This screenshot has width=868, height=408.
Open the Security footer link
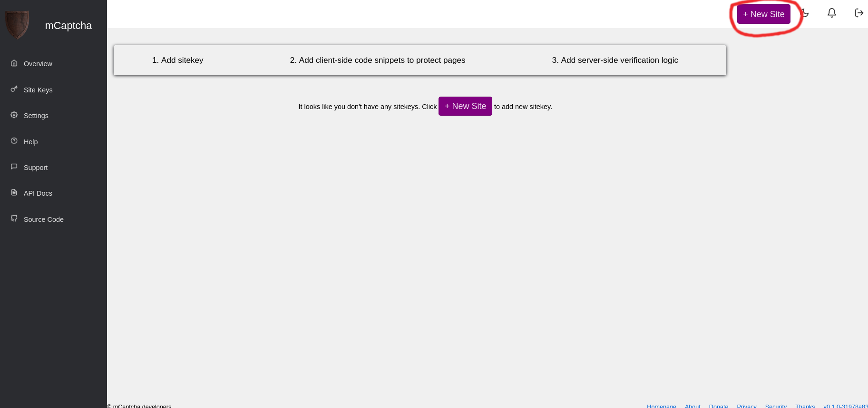776,406
